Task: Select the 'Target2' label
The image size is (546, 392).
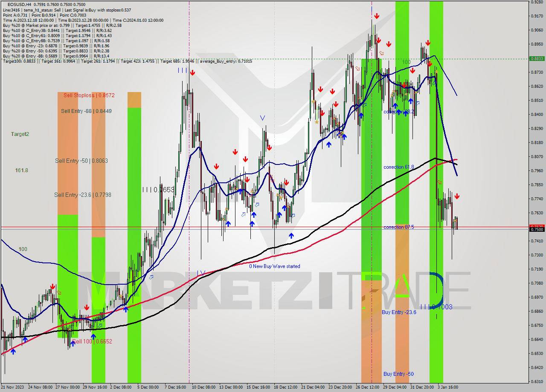Action: click(x=20, y=134)
